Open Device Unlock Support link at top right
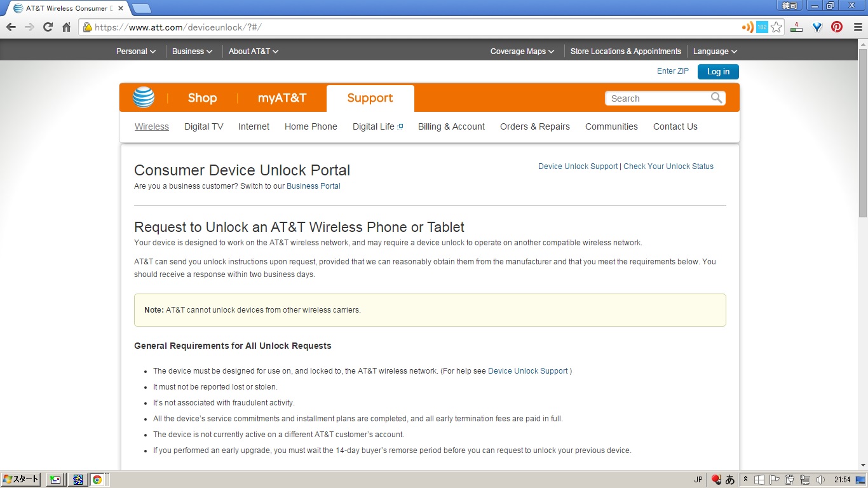Viewport: 868px width, 488px height. pos(578,166)
